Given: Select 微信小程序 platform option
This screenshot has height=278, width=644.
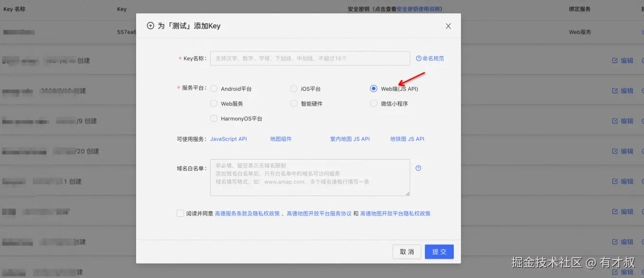Looking at the screenshot, I should coord(374,103).
